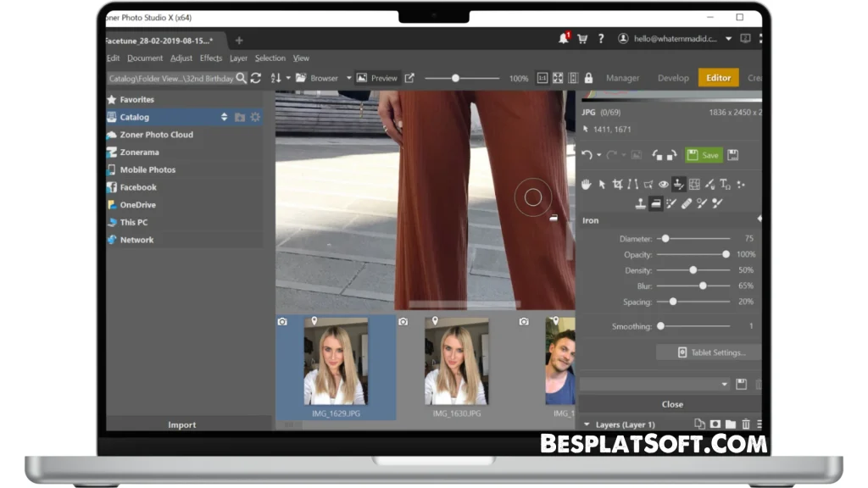Adjust the Blur slider handle
Screen dimensions: 868x488
click(x=703, y=286)
